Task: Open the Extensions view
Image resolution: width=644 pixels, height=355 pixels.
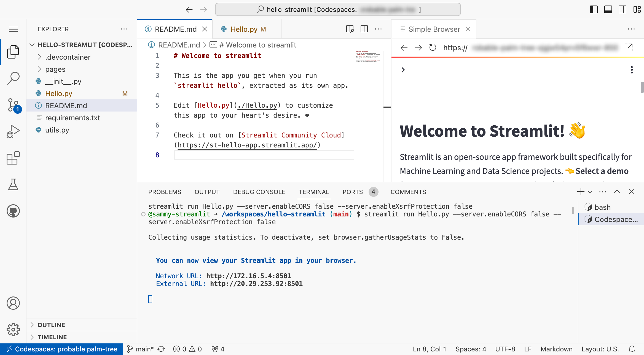Action: 13,158
